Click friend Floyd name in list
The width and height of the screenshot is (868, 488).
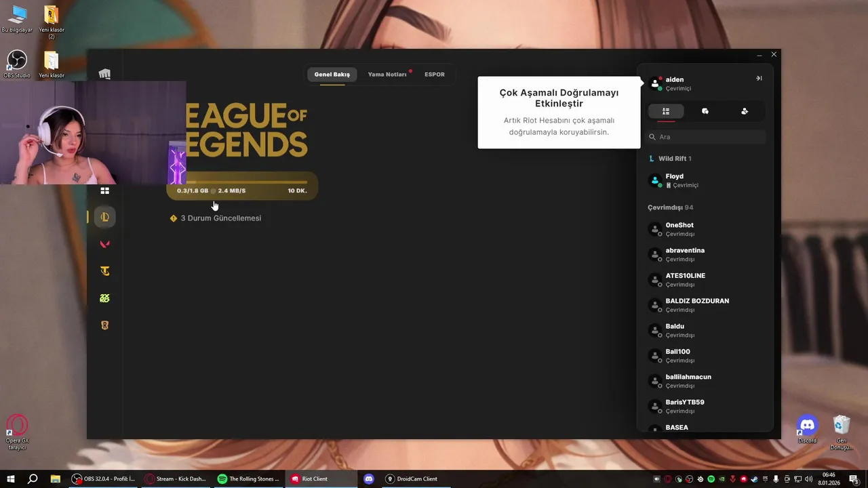pos(674,176)
